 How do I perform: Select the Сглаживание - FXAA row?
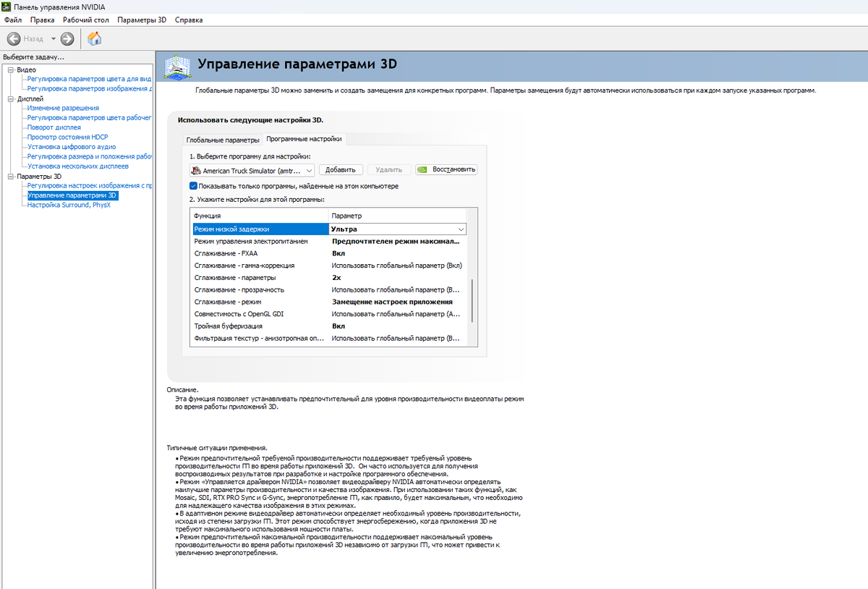pos(329,253)
